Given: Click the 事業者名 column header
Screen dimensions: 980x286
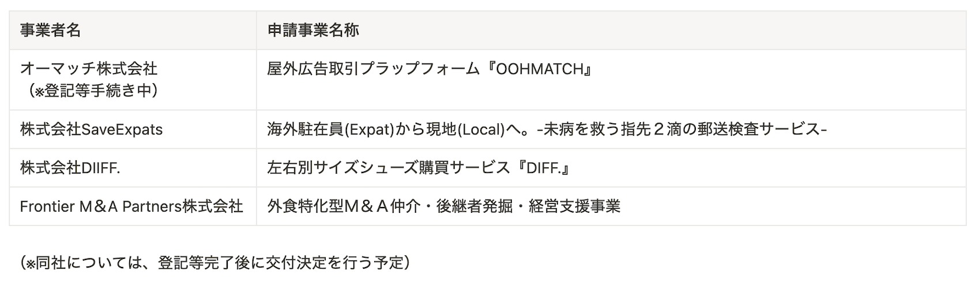Looking at the screenshot, I should click(50, 30).
